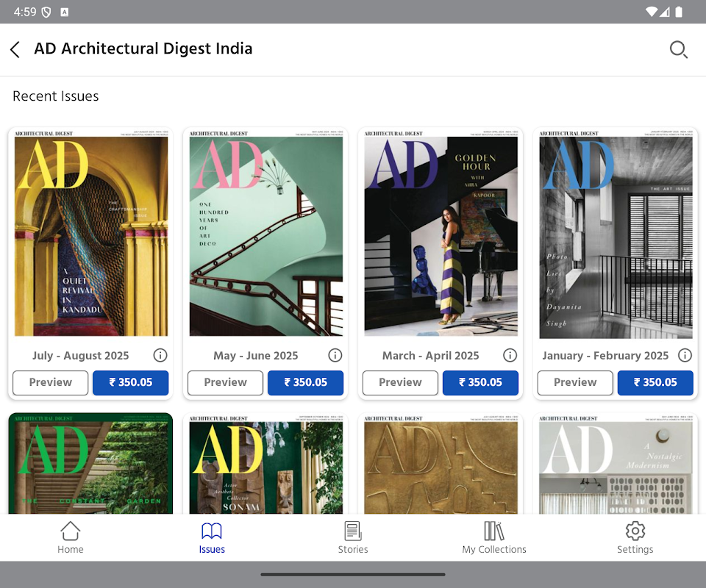The height and width of the screenshot is (588, 706).
Task: Preview the January - February 2025 issue
Action: pos(575,382)
